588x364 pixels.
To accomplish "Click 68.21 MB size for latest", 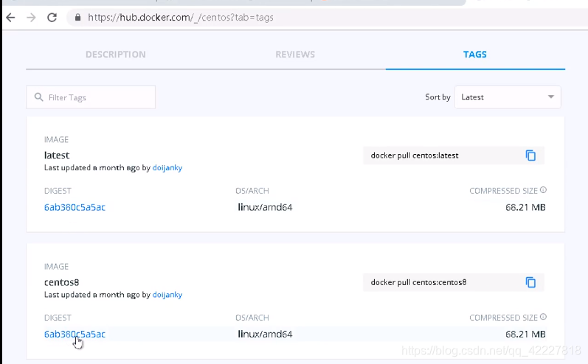I will tap(525, 207).
